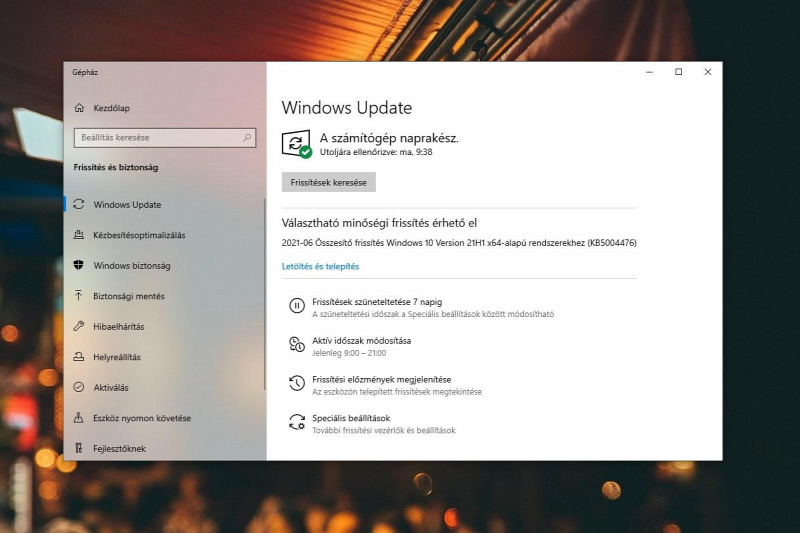Click the Fejlesztőknek developer icon

79,448
